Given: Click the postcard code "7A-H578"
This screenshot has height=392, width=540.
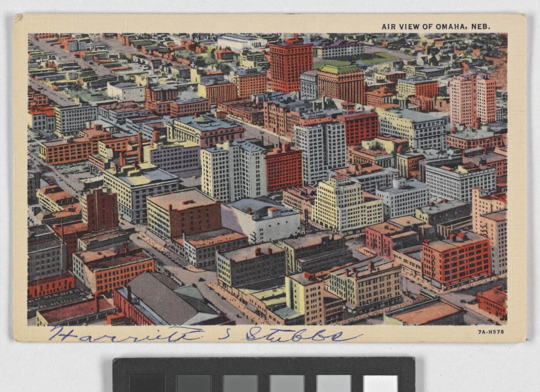Looking at the screenshot, I should tap(491, 332).
